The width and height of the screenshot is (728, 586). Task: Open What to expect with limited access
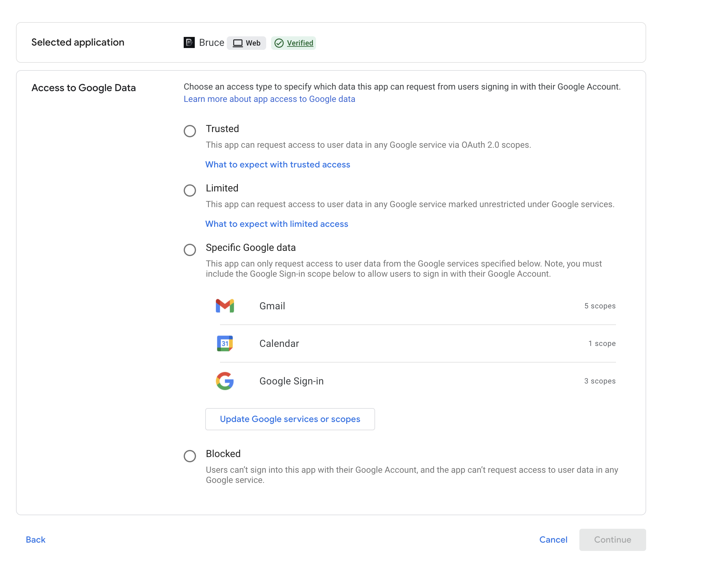[x=277, y=224]
